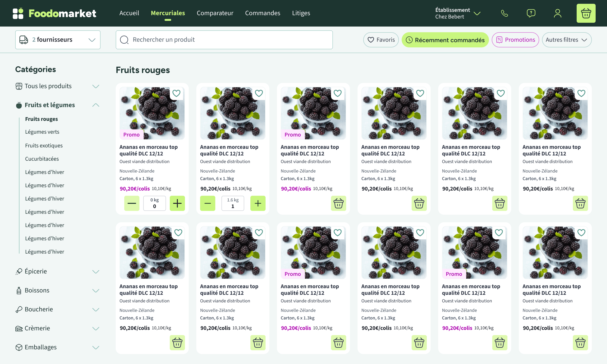Toggle the Promotions filter
This screenshot has width=607, height=364.
(515, 40)
